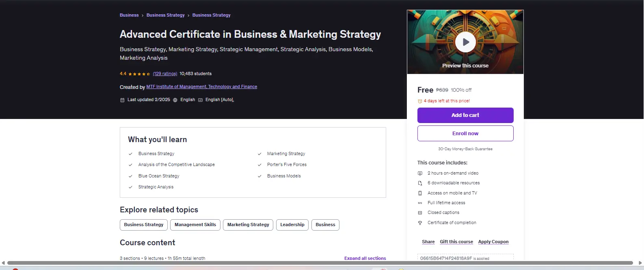644x270 pixels.
Task: Open the 129 ratings link
Action: (x=165, y=74)
